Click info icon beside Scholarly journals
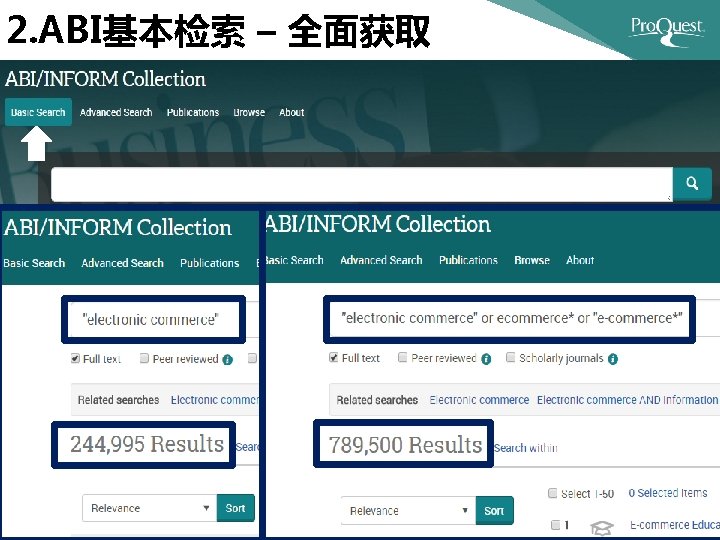 613,359
